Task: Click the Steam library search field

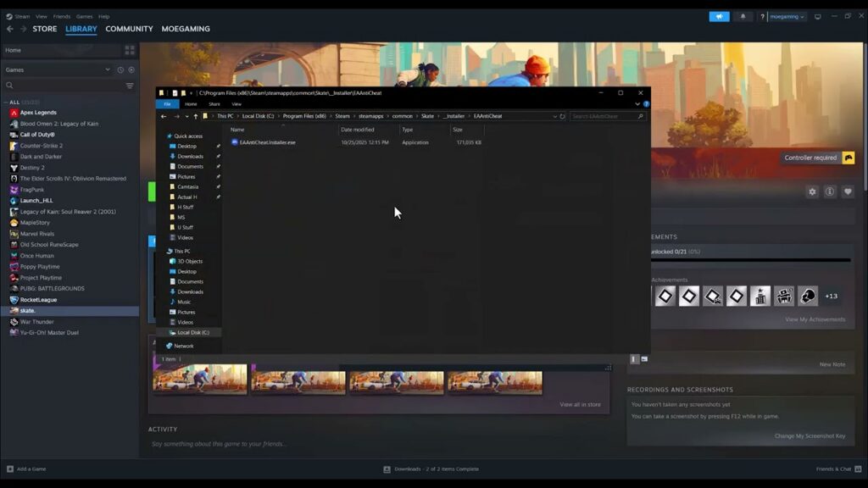Action: coord(62,86)
